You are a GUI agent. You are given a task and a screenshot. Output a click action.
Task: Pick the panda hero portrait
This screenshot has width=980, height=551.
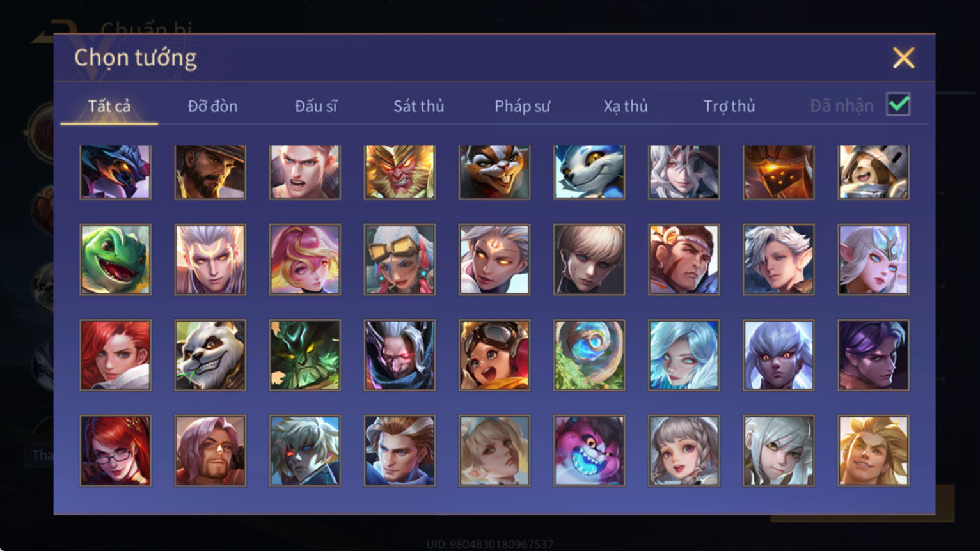click(x=210, y=355)
